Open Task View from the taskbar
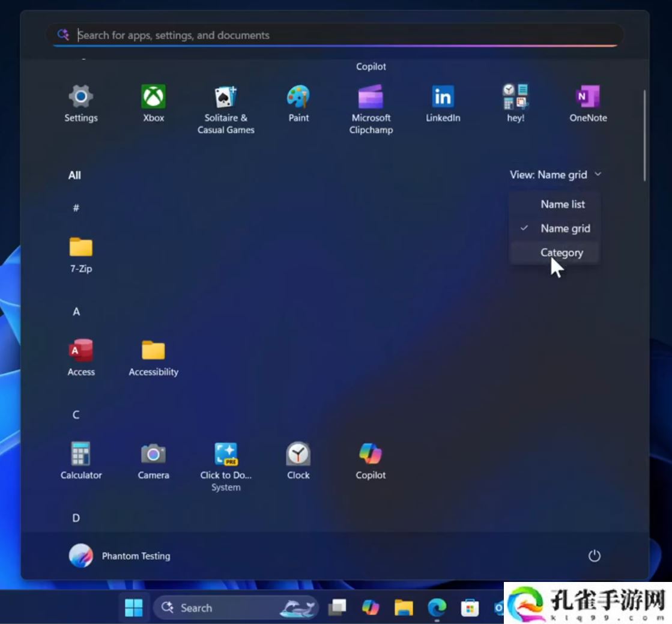 [338, 607]
